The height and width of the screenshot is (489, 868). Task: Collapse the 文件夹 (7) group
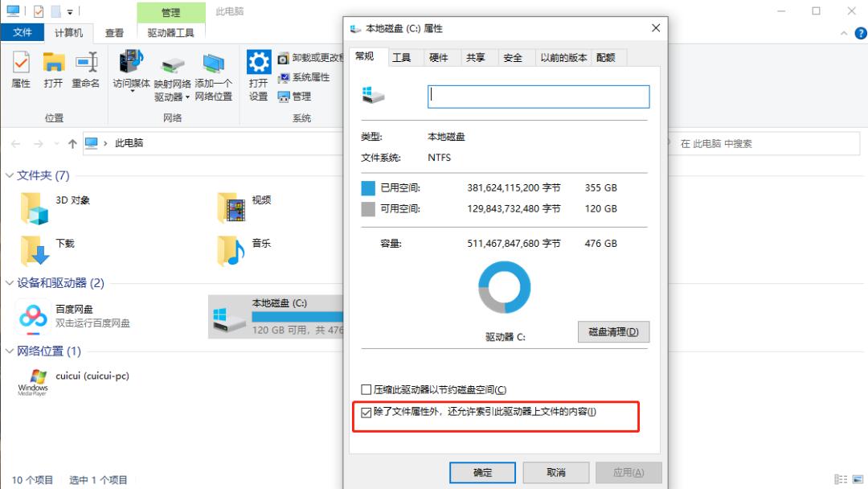coord(10,175)
